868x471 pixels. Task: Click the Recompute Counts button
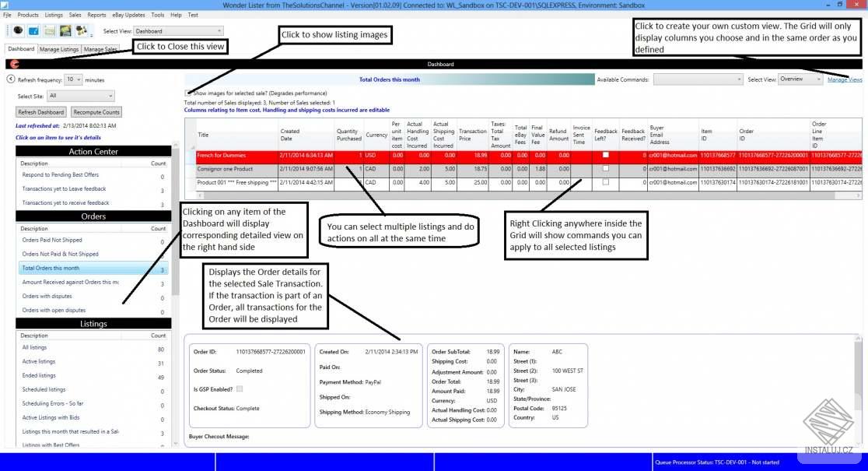(x=96, y=112)
